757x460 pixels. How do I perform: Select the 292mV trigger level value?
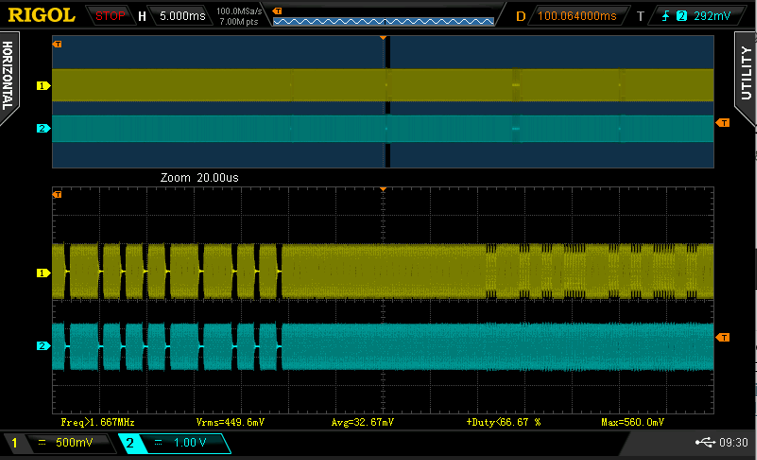(712, 16)
